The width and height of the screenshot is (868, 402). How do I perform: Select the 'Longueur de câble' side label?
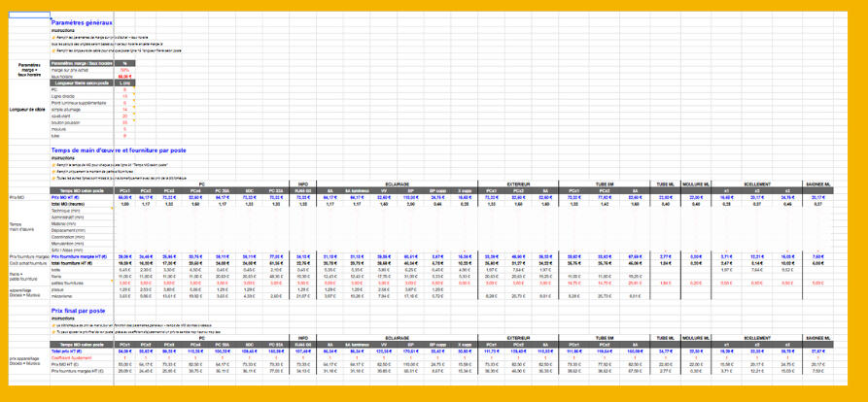[x=27, y=109]
